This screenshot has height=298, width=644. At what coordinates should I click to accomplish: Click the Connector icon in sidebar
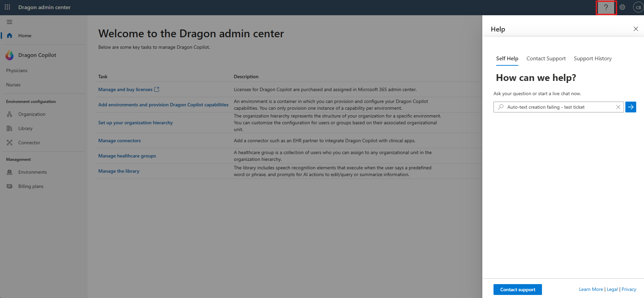point(9,143)
